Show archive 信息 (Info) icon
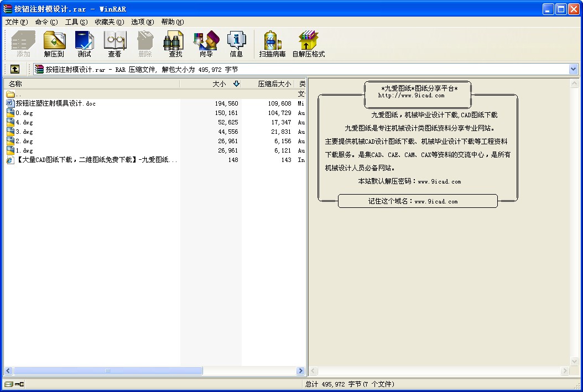Image resolution: width=583 pixels, height=392 pixels. coord(236,44)
